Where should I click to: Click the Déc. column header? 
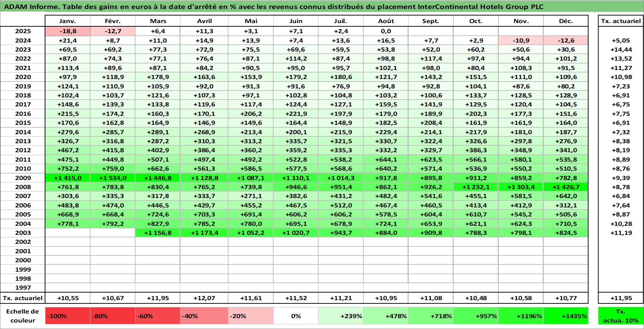point(566,21)
